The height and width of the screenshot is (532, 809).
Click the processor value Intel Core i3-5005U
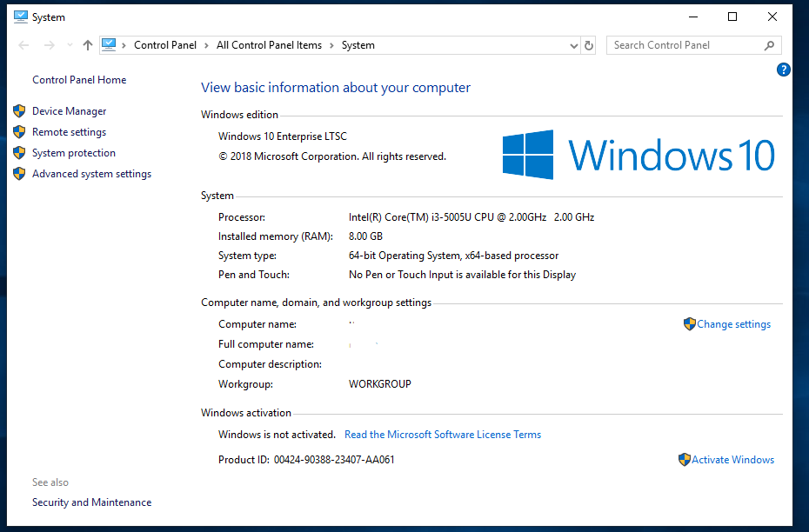coord(471,217)
